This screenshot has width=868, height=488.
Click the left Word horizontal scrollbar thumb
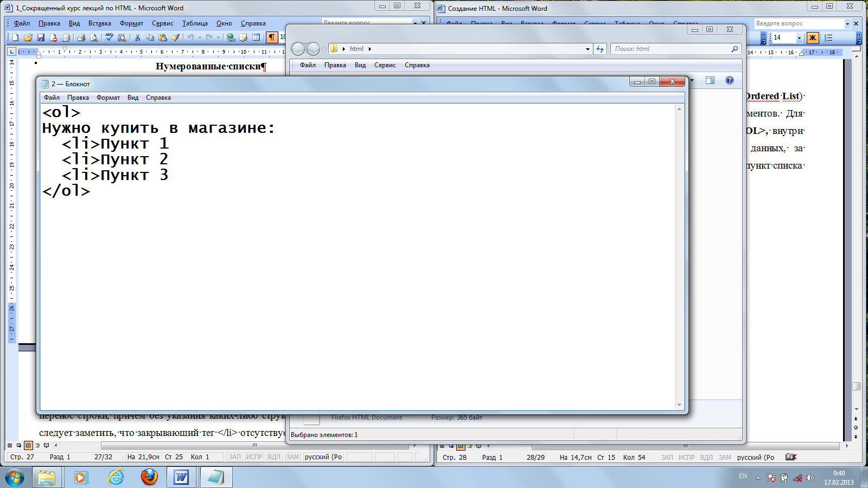[254, 445]
